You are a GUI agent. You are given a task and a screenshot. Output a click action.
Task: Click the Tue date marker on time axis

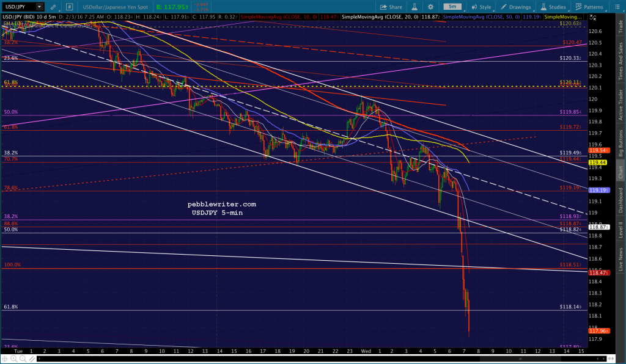(18, 351)
